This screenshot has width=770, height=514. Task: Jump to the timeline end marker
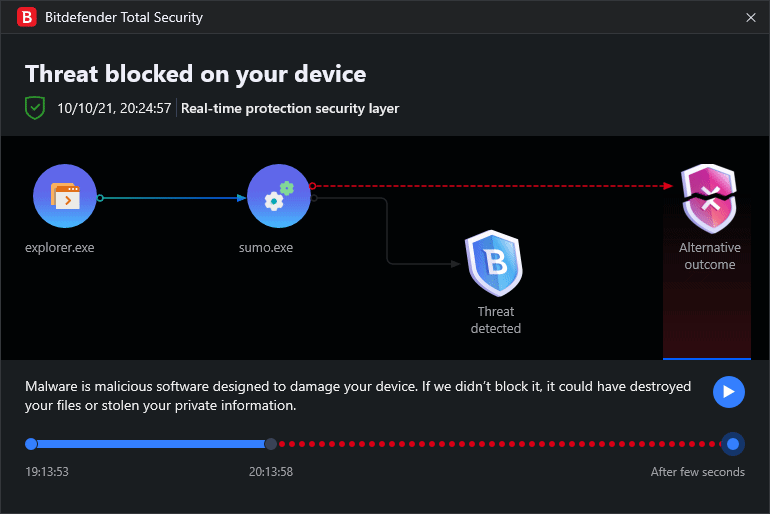click(733, 444)
